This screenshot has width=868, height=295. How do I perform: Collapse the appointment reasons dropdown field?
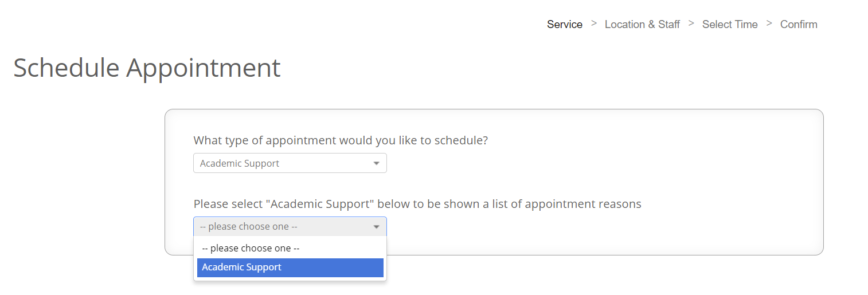(x=290, y=226)
